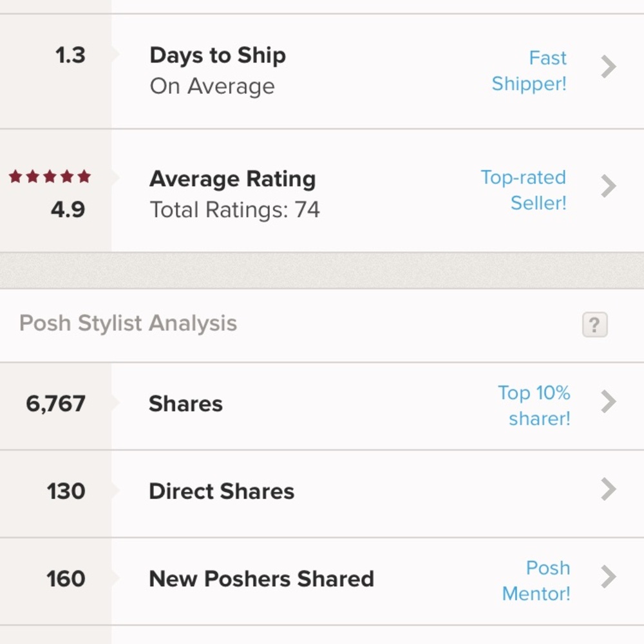Click the "Total Ratings: 74" text
Viewport: 644px width, 644px height.
pos(234,210)
